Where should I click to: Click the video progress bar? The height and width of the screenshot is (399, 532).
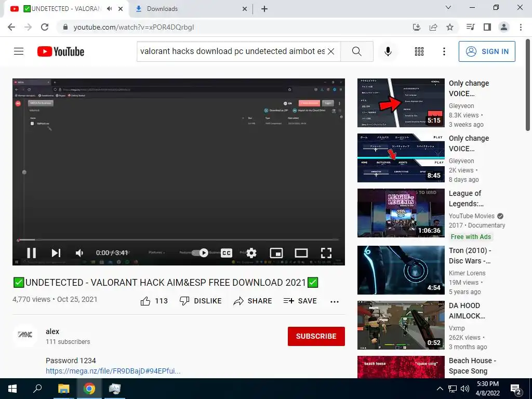(179, 240)
